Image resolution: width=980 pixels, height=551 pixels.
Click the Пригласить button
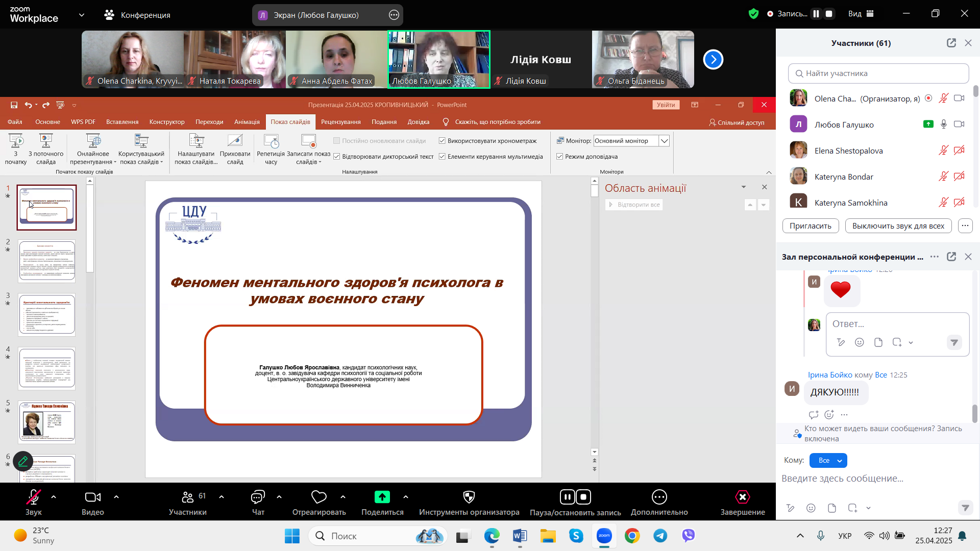tap(810, 226)
